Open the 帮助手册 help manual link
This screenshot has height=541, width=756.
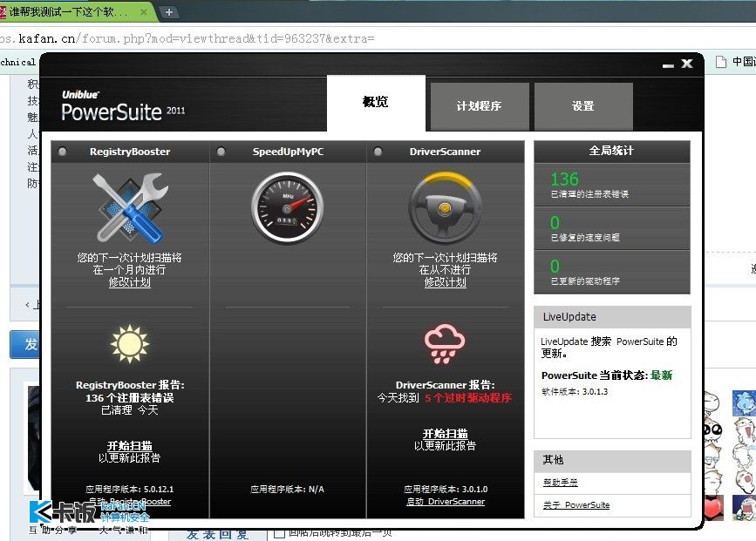(561, 483)
